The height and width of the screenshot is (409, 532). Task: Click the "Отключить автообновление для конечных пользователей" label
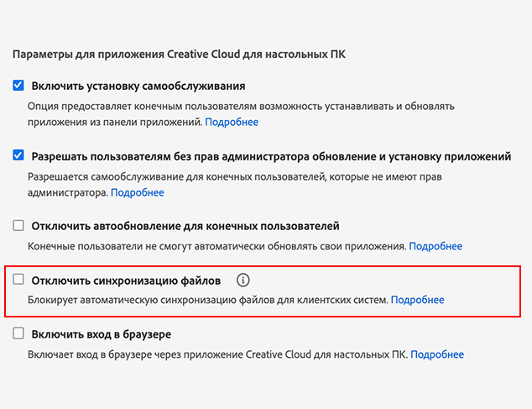(185, 226)
